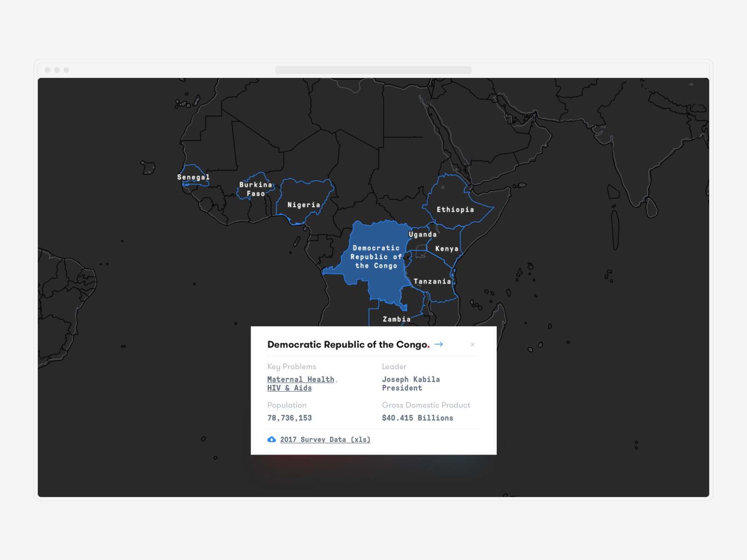This screenshot has width=747, height=560.
Task: Select Senegal on the map
Action: click(x=193, y=177)
